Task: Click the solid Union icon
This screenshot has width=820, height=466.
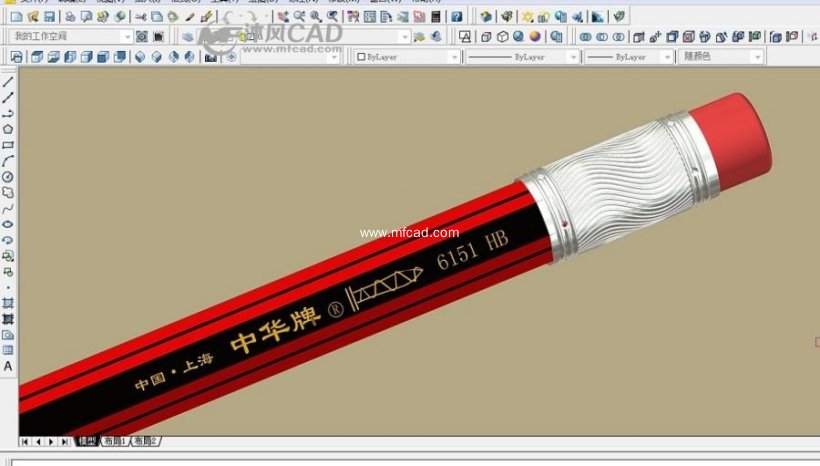Action: (586, 37)
